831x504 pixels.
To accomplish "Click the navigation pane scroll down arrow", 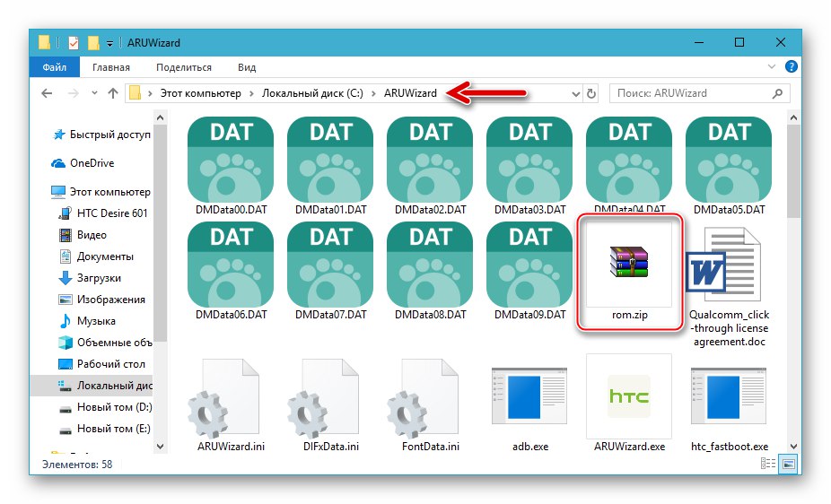I will pyautogui.click(x=160, y=447).
